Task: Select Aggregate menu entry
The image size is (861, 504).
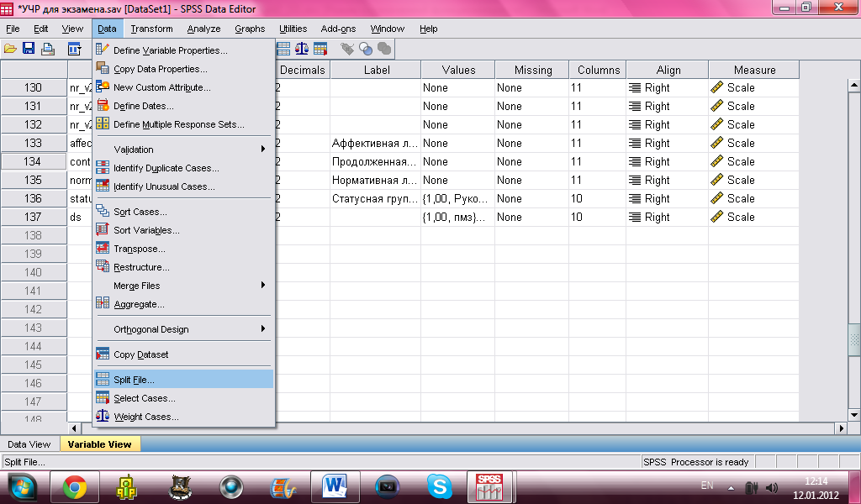Action: pos(183,304)
